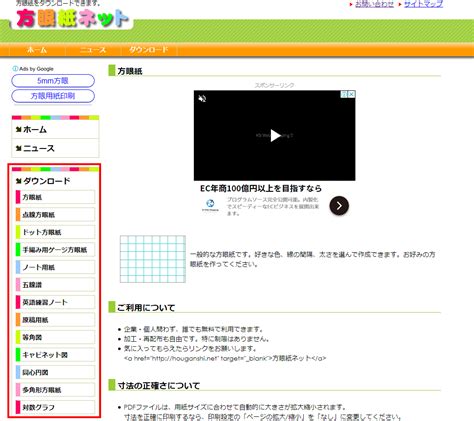Play the sponsored video ad
Viewport: 474px width, 421px height.
pos(275,136)
